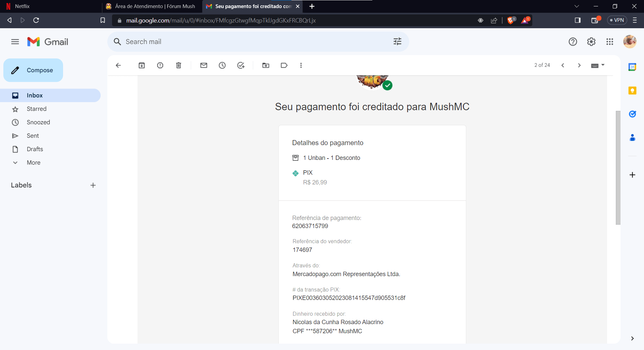Close the Gmail payment tab
Screen dimensions: 644x350
(298, 6)
